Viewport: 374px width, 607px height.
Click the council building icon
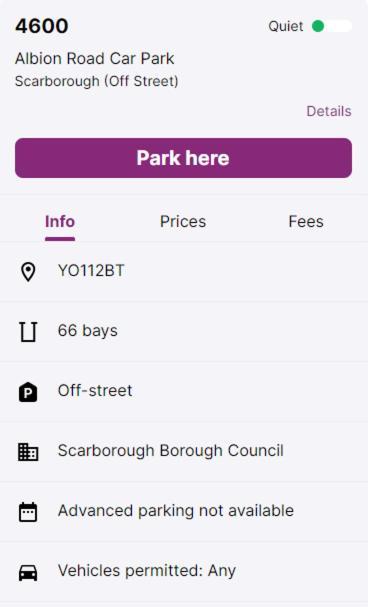(x=28, y=452)
